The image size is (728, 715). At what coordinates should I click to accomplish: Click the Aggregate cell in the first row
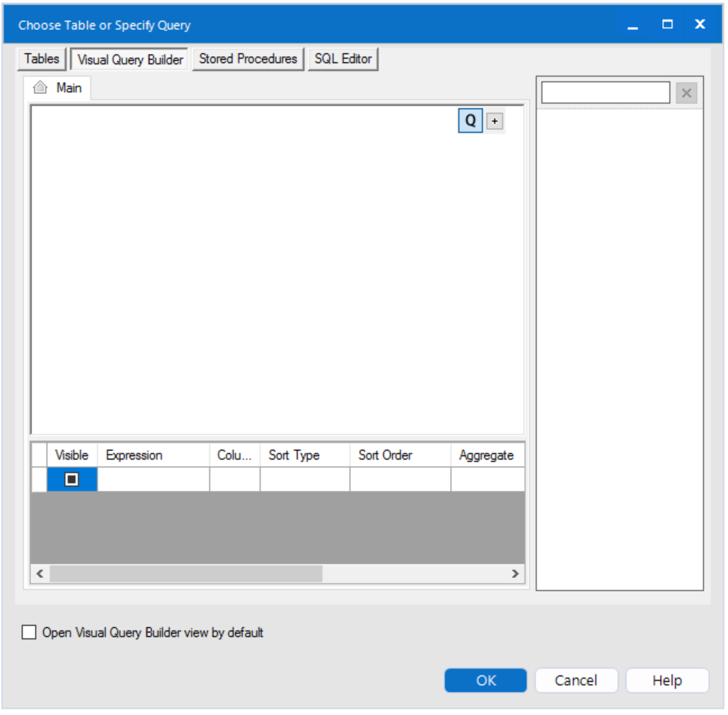pos(487,480)
